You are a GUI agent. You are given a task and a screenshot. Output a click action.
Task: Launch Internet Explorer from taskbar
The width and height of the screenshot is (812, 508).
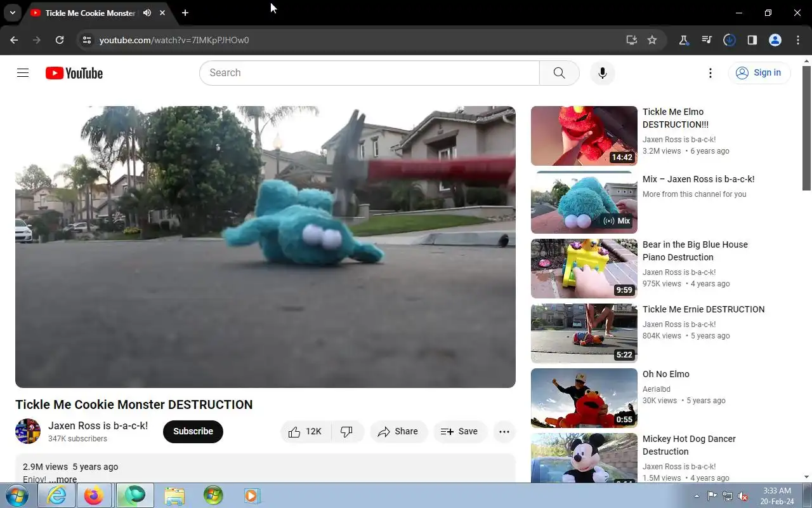(x=56, y=495)
